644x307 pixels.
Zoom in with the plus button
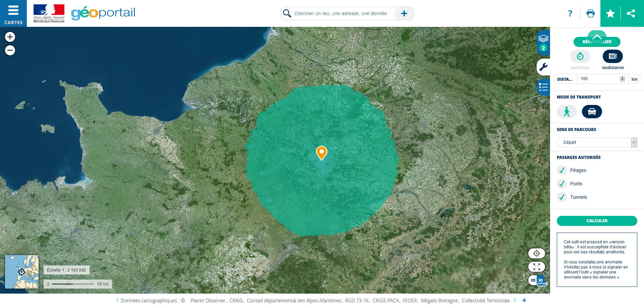[10, 37]
